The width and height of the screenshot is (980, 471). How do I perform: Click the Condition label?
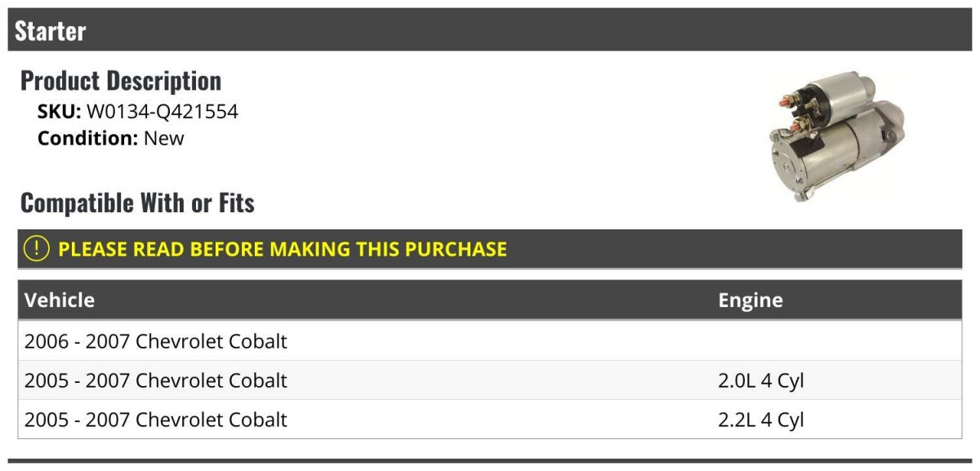pos(87,138)
